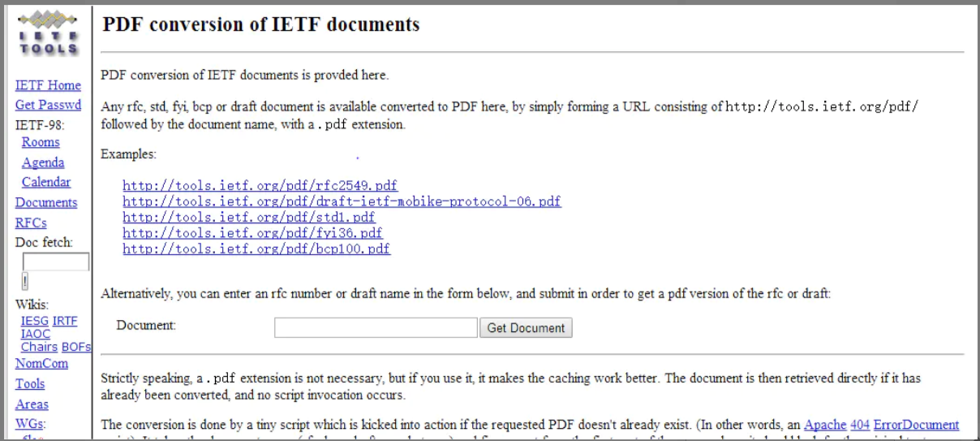Image resolution: width=980 pixels, height=441 pixels.
Task: Open the Rooms link under IETF-98
Action: pos(41,142)
